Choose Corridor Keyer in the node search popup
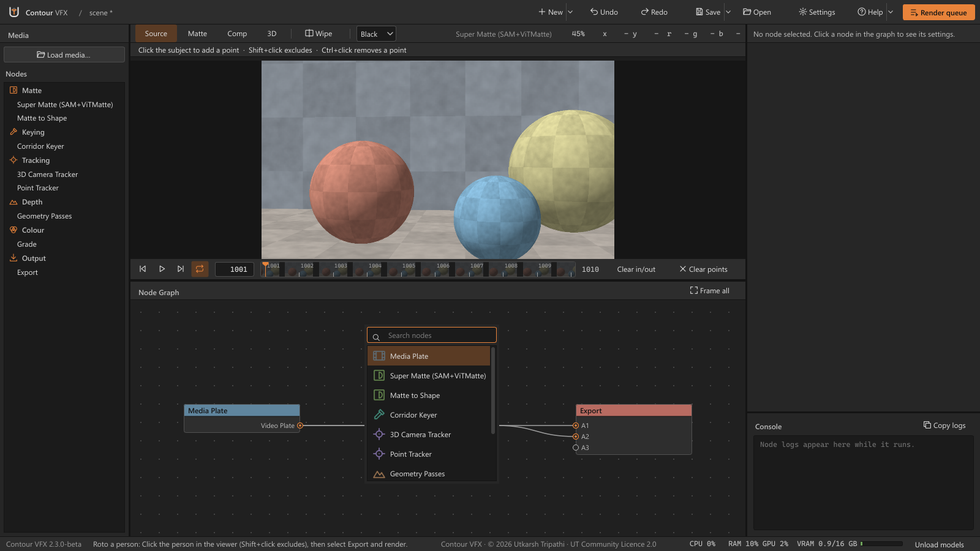Screen dimensions: 980x551 pyautogui.click(x=429, y=415)
